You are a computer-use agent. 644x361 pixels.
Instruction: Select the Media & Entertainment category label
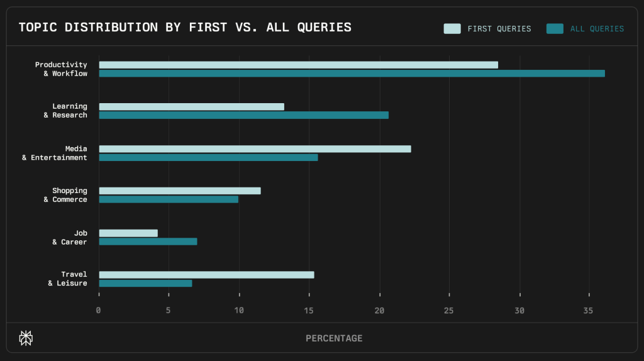tap(55, 153)
